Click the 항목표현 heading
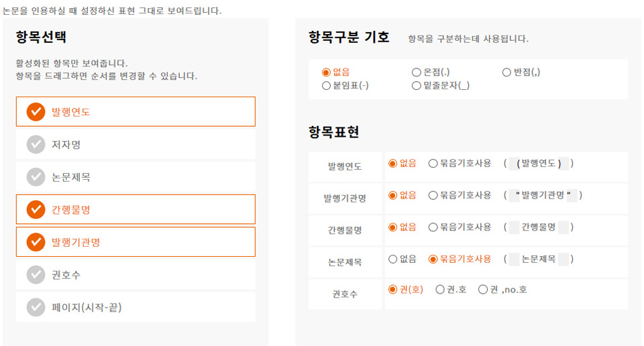 (x=334, y=132)
